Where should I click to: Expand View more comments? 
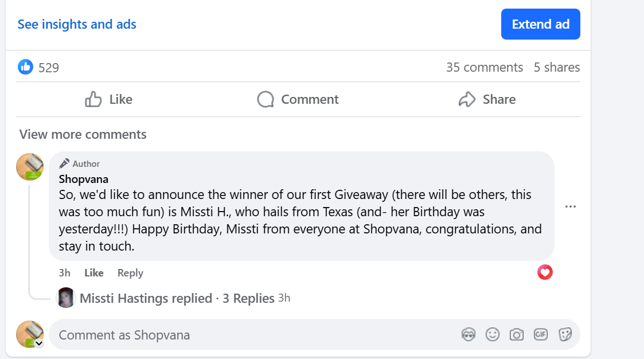pos(83,134)
